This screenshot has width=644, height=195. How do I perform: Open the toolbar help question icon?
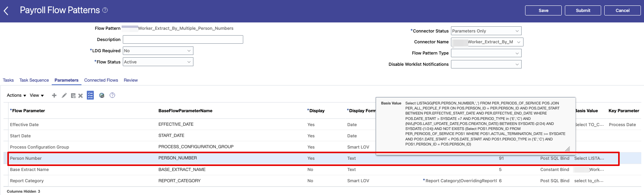coord(112,95)
